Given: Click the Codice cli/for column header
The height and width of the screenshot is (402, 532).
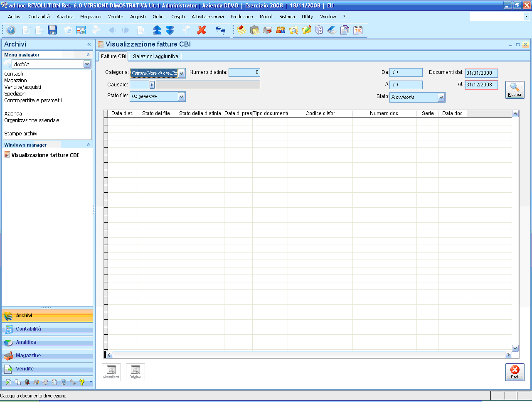Looking at the screenshot, I should click(x=320, y=113).
